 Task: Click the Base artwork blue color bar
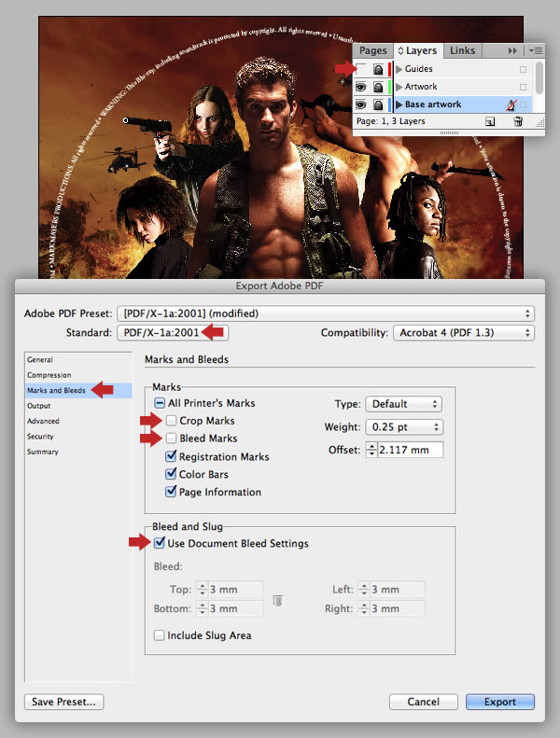389,104
